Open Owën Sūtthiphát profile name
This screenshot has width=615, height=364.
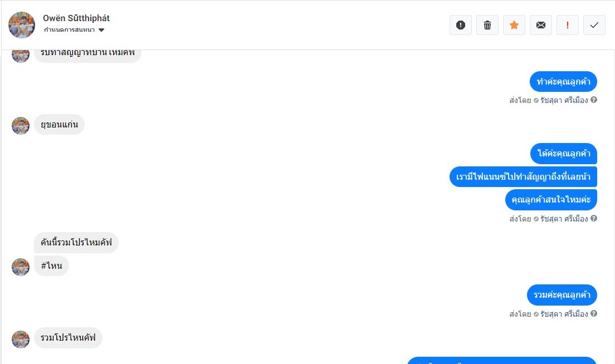click(76, 18)
